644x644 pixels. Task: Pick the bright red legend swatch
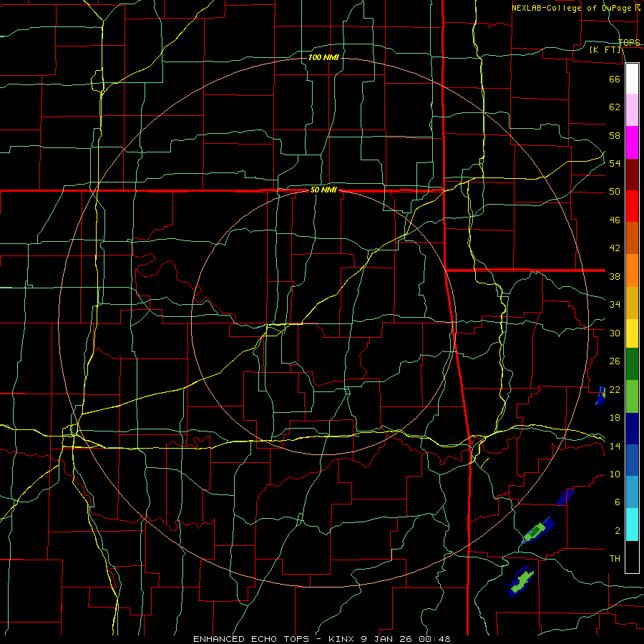tap(632, 206)
